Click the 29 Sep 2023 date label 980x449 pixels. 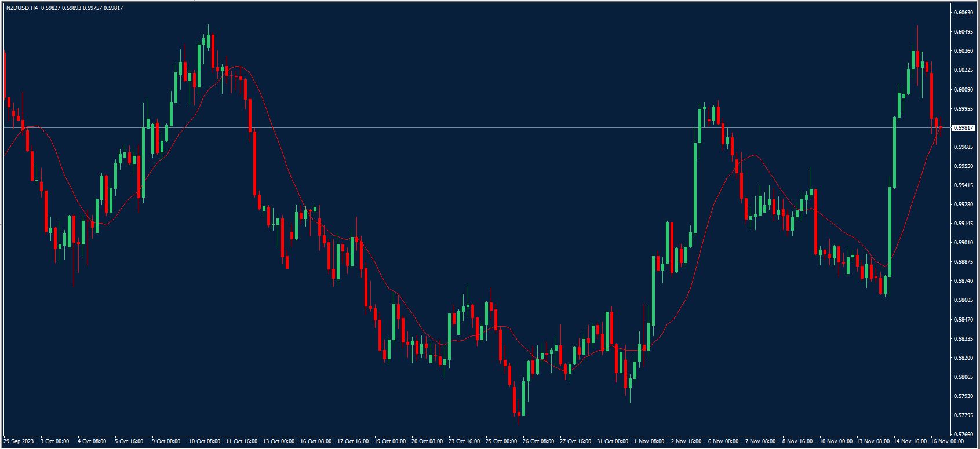pos(19,441)
